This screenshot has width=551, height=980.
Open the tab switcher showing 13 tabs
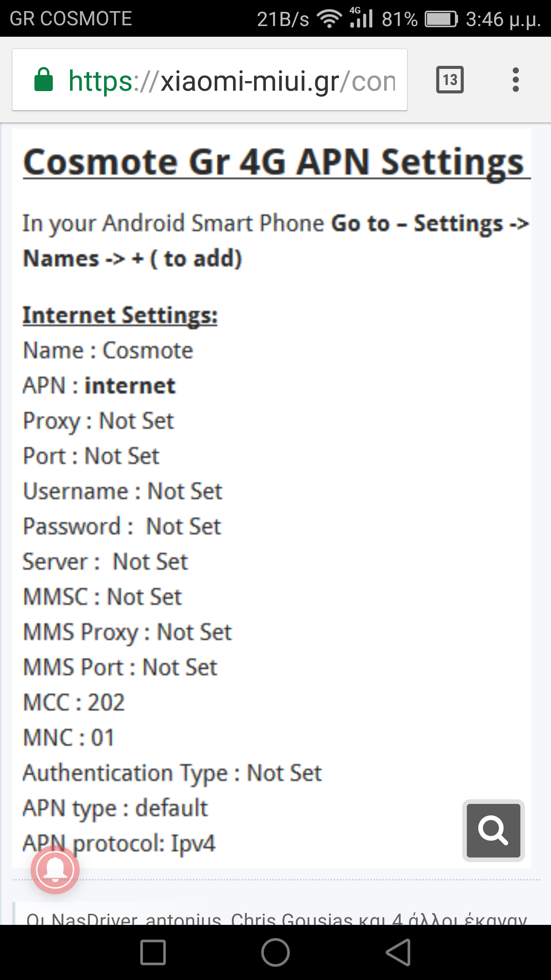point(450,80)
